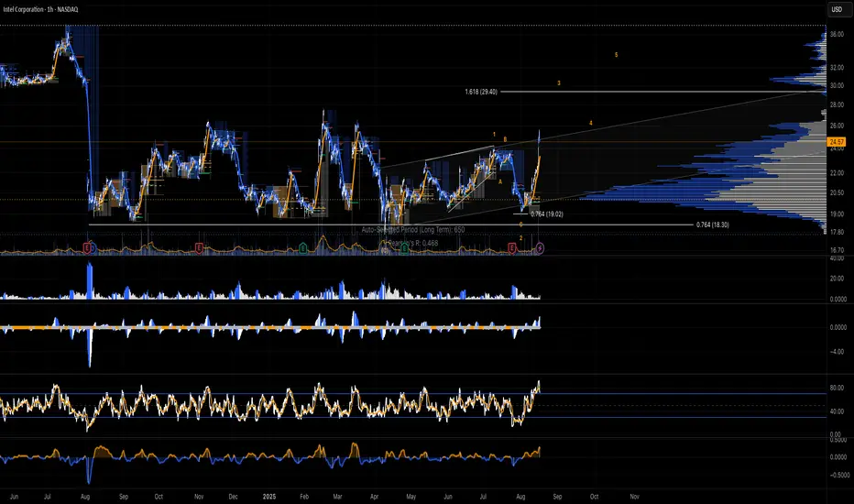Viewport: 854px width, 504px height.
Task: Open the green earnings marker near May 2025
Action: point(404,247)
